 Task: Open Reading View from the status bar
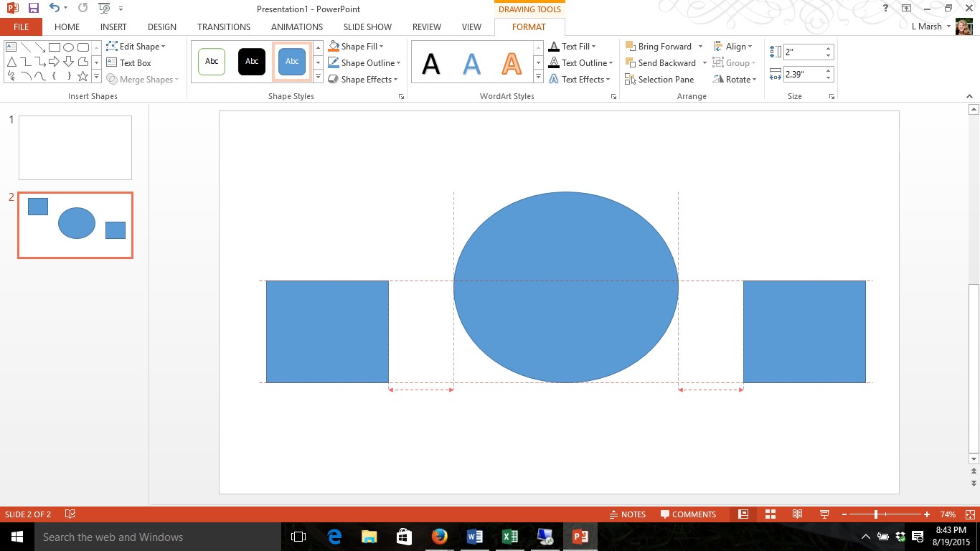click(x=797, y=514)
